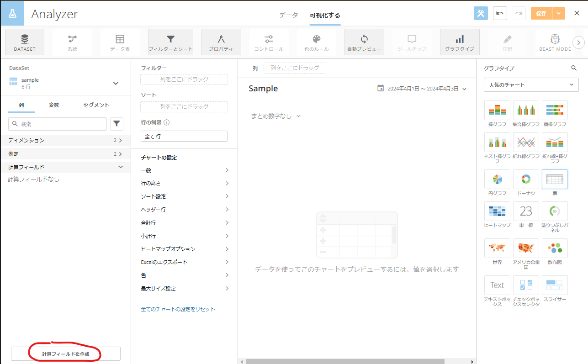Open the save options dropdown arrow
The height and width of the screenshot is (364, 588).
[x=559, y=13]
